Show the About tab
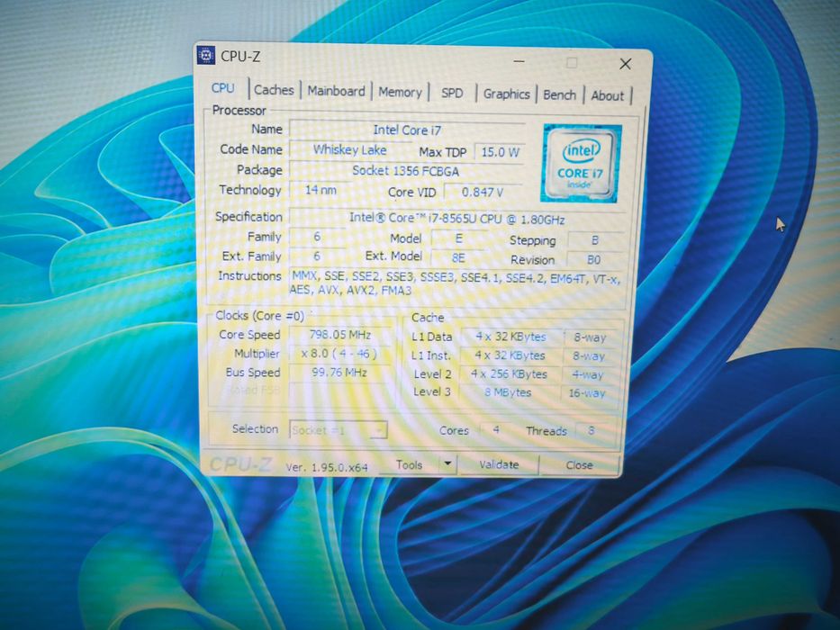840x630 pixels. point(608,96)
